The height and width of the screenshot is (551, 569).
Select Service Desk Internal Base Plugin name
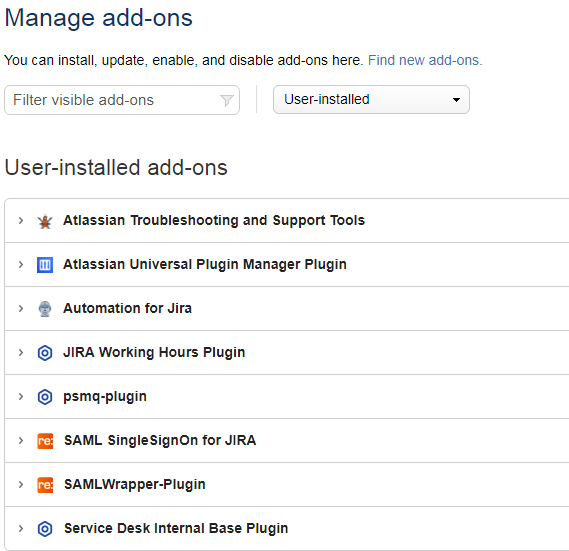[176, 528]
